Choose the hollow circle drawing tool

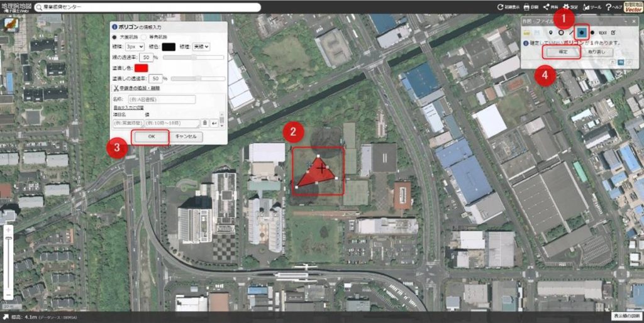coord(560,33)
